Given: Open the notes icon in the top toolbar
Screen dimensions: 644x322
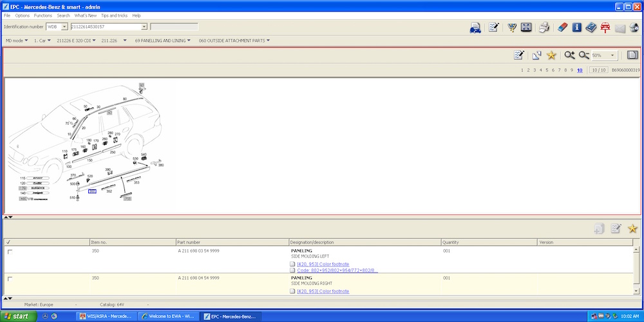Looking at the screenshot, I should point(494,28).
